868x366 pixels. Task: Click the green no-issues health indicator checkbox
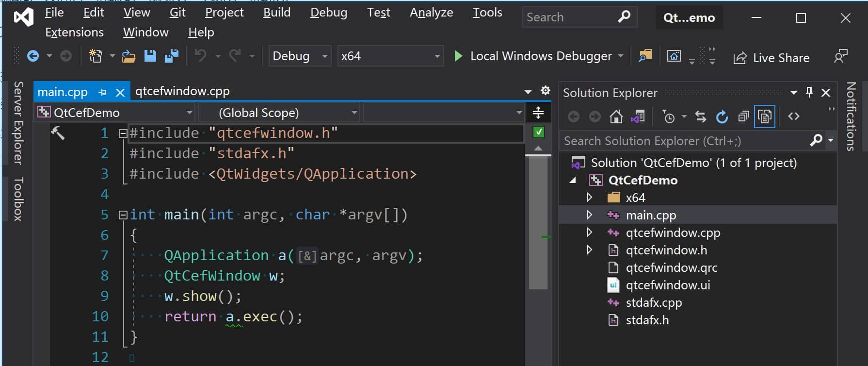[538, 132]
